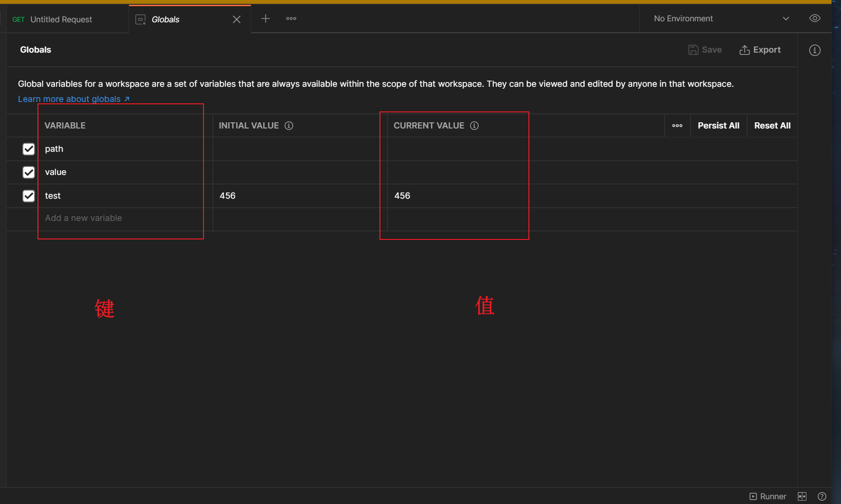Screen dimensions: 841x504
Task: Click Reset All button
Action: (x=772, y=126)
